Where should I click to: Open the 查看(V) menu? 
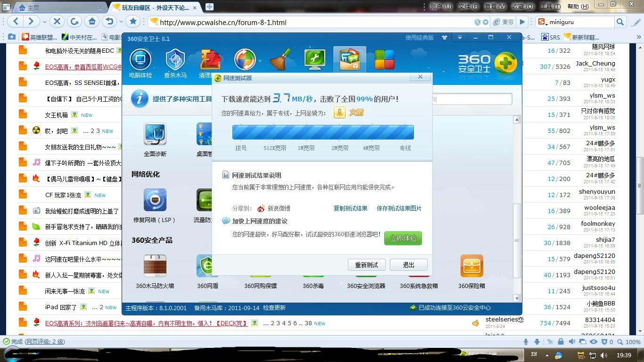[495, 7]
